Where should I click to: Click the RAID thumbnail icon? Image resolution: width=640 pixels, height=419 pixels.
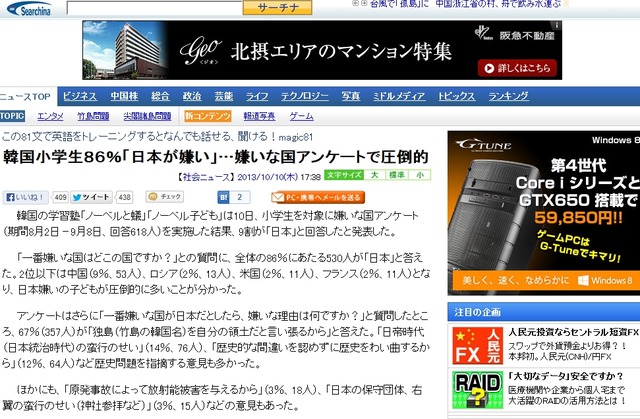tap(477, 389)
